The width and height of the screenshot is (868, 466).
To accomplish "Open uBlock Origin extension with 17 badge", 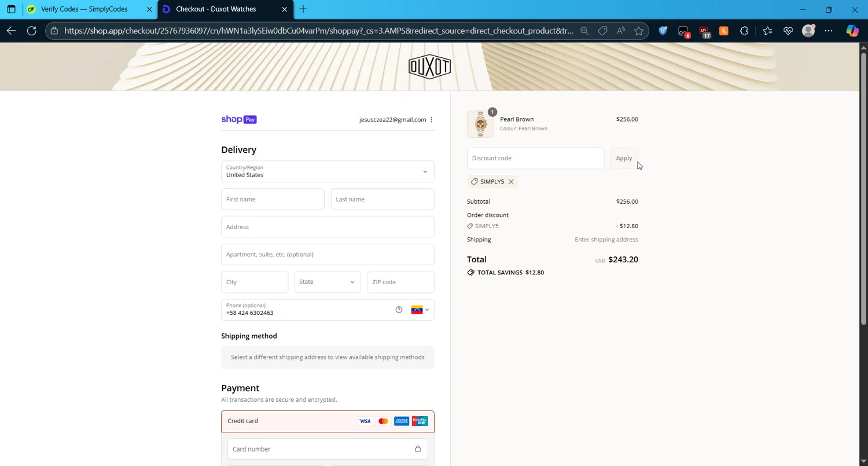I will (x=704, y=31).
